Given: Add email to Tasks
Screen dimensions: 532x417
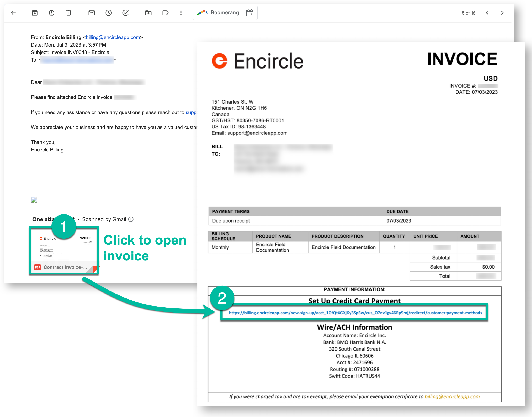Looking at the screenshot, I should tap(126, 13).
